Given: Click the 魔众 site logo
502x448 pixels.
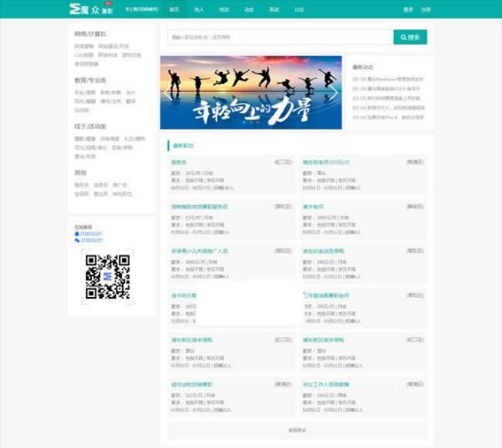Looking at the screenshot, I should click(91, 9).
